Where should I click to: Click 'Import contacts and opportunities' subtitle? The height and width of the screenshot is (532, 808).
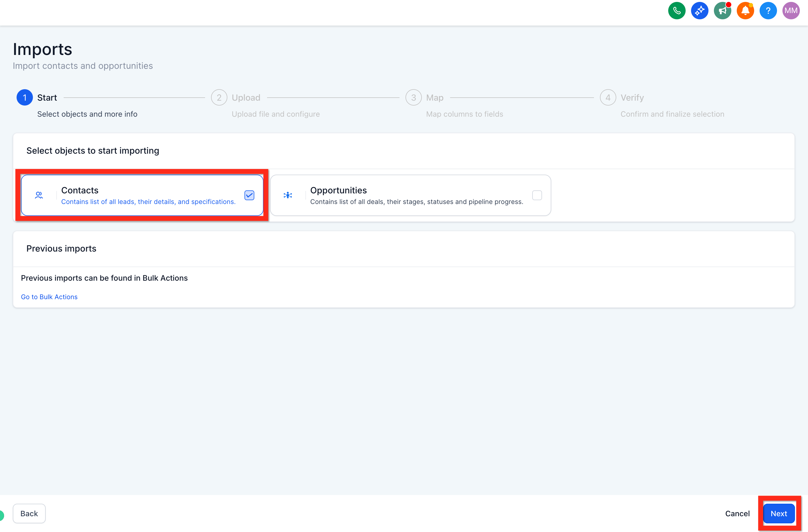tap(83, 66)
